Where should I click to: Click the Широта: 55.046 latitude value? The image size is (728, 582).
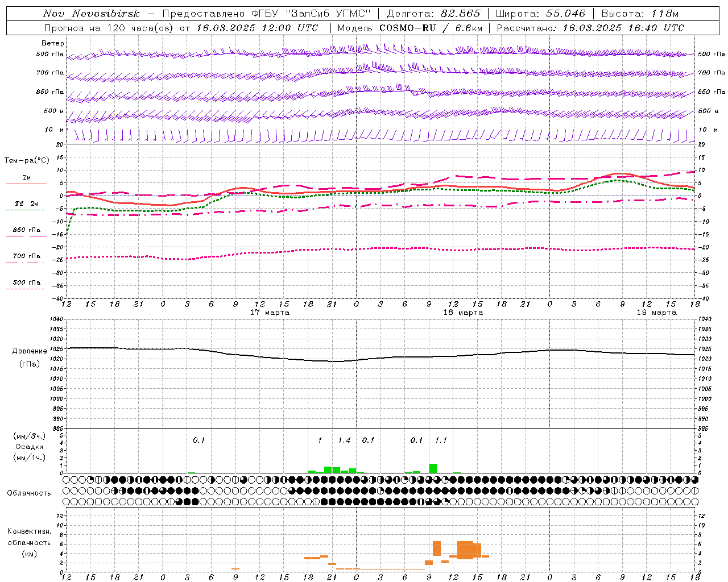pos(540,14)
